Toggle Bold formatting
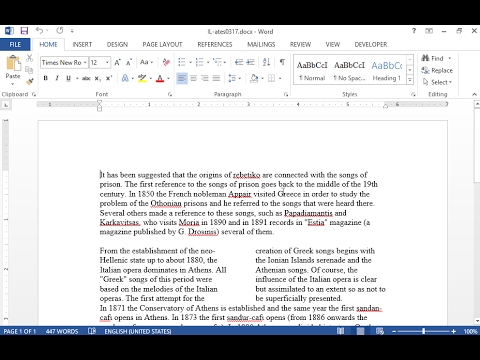Viewport: 480px width, 360px height. [x=46, y=78]
